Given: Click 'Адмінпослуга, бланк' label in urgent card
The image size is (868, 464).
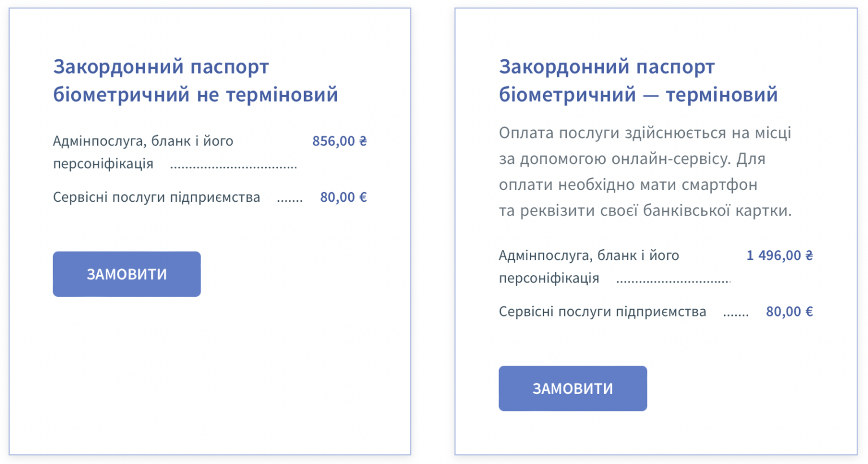Looking at the screenshot, I should click(589, 255).
